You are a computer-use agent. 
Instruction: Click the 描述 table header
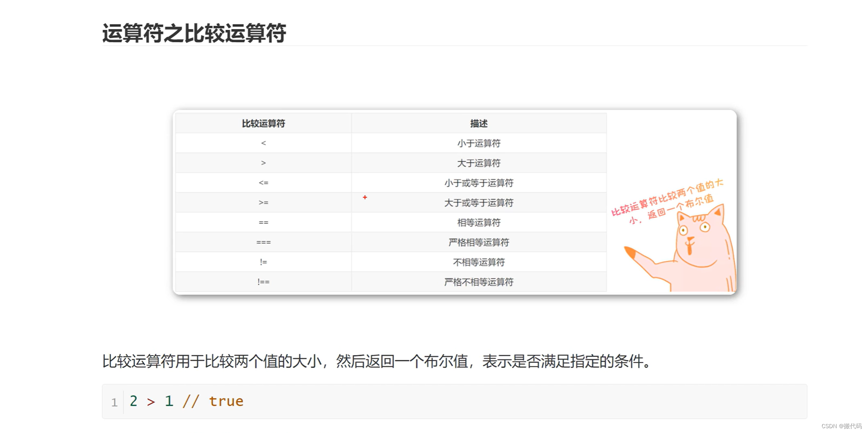pyautogui.click(x=479, y=123)
